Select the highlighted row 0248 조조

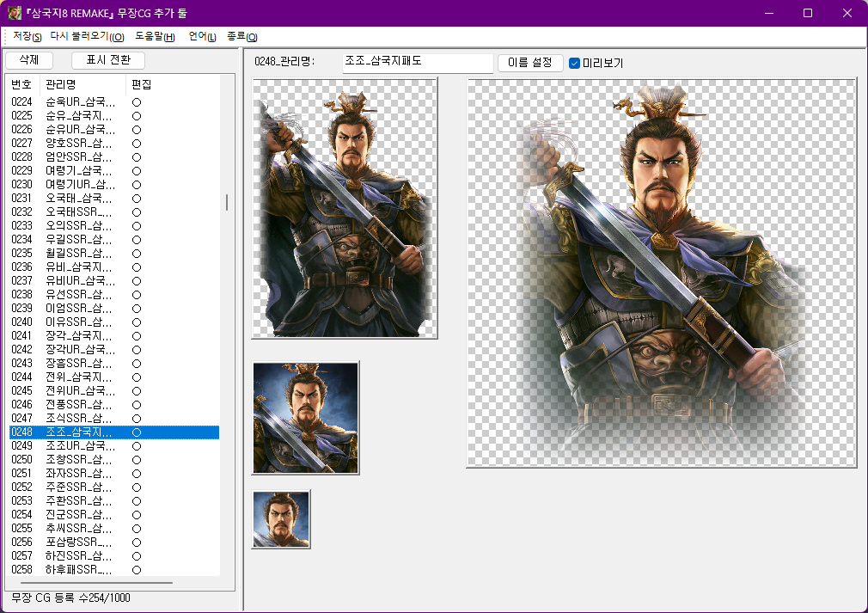(114, 432)
